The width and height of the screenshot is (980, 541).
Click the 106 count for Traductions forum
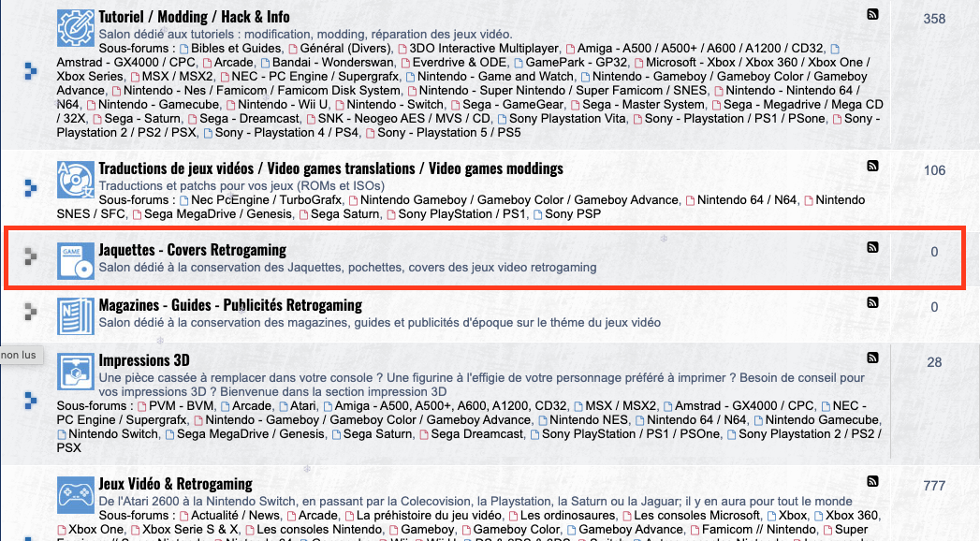934,170
